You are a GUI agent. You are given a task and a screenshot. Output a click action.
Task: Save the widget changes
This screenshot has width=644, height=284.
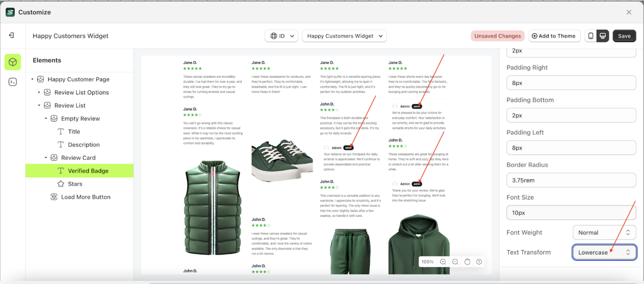coord(624,36)
